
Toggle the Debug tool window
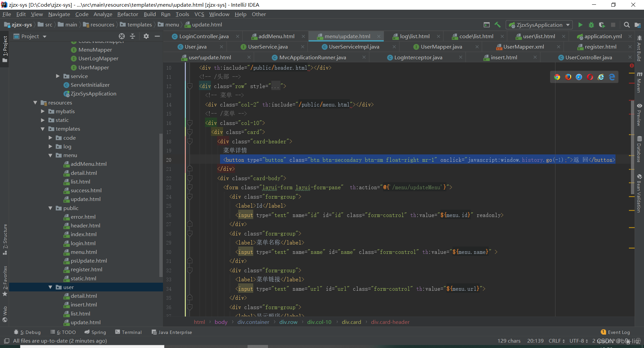click(x=27, y=332)
